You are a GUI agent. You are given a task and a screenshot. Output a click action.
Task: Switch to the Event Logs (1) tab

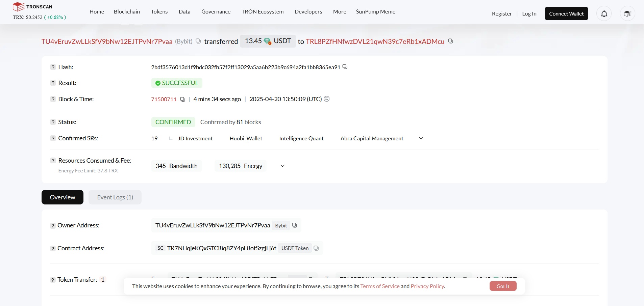pos(115,197)
